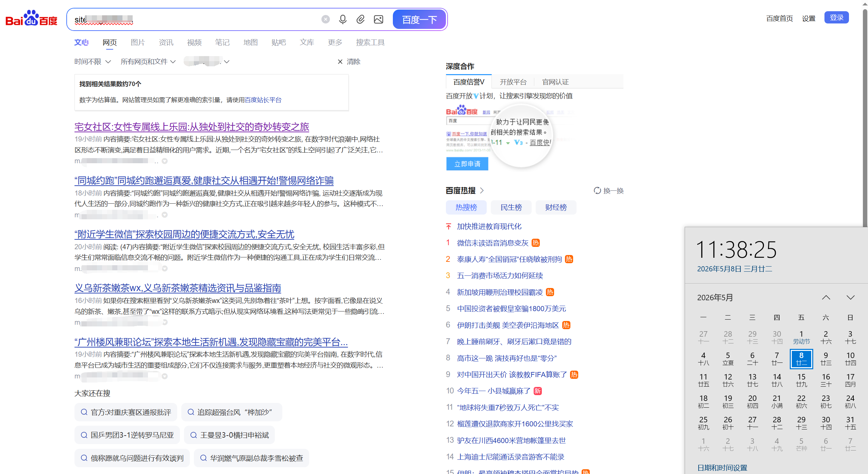Search related 国乒男团3-1逆转罗马尼亚
Viewport: 868px width, 474px height.
coord(127,435)
